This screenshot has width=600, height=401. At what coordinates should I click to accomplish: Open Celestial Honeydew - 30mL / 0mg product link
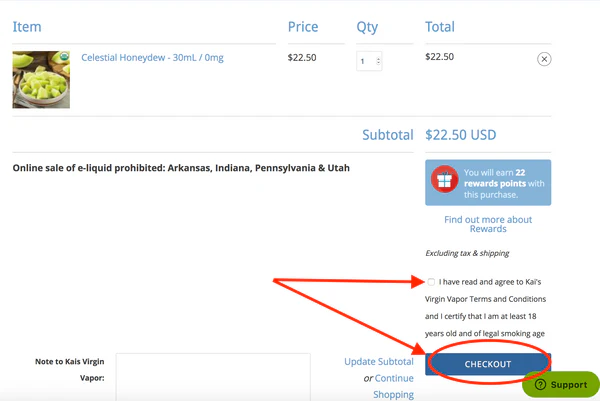point(152,58)
